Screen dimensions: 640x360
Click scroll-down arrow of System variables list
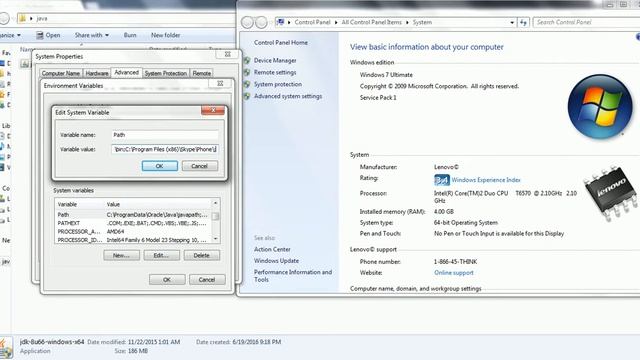click(216, 239)
